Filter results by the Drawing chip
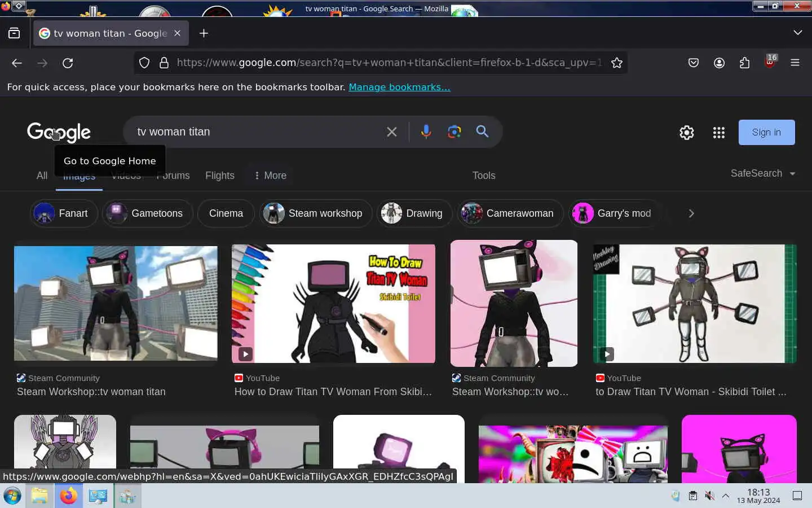This screenshot has width=812, height=508. click(414, 213)
